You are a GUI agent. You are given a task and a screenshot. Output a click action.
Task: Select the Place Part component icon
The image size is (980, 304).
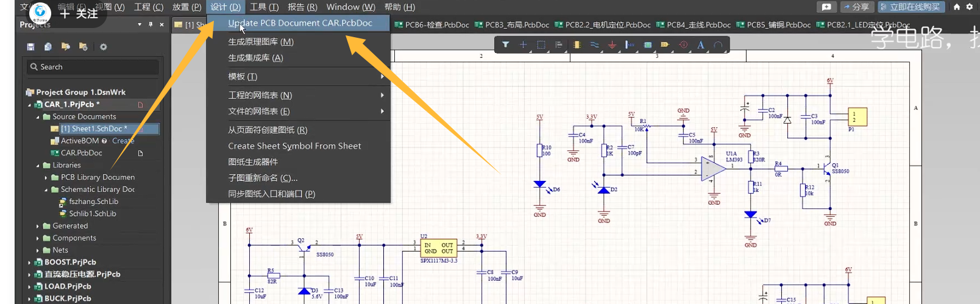[577, 44]
